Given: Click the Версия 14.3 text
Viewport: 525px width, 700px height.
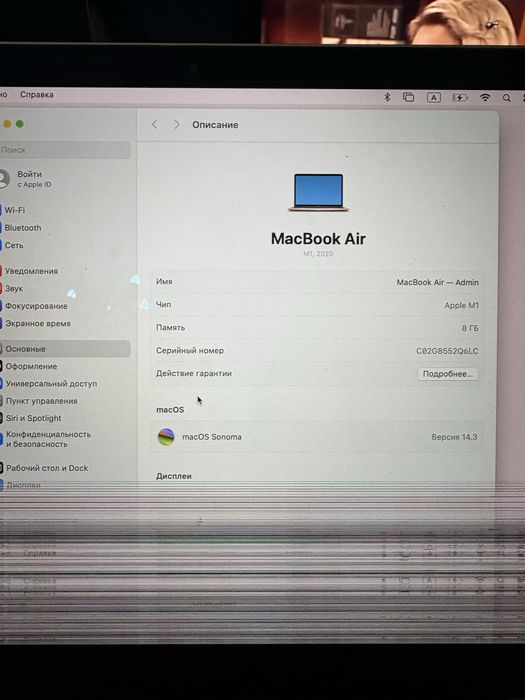Looking at the screenshot, I should tap(454, 437).
